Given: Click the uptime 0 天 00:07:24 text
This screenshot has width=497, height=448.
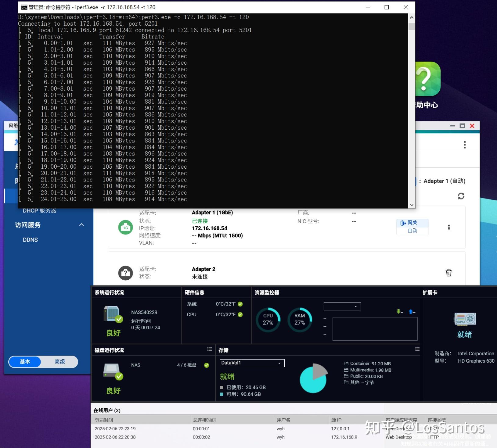Looking at the screenshot, I should point(146,328).
